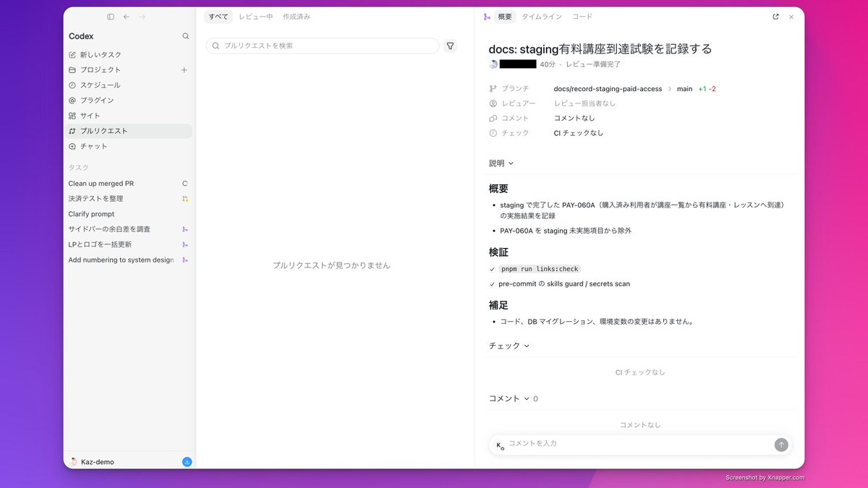Toggle the sidebar panel icon
The height and width of the screenshot is (488, 868).
click(111, 17)
